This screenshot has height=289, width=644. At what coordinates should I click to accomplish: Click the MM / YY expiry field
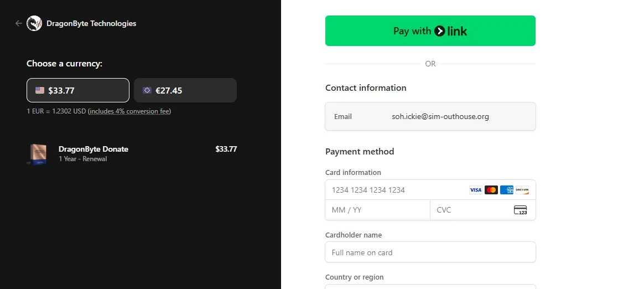(x=377, y=210)
